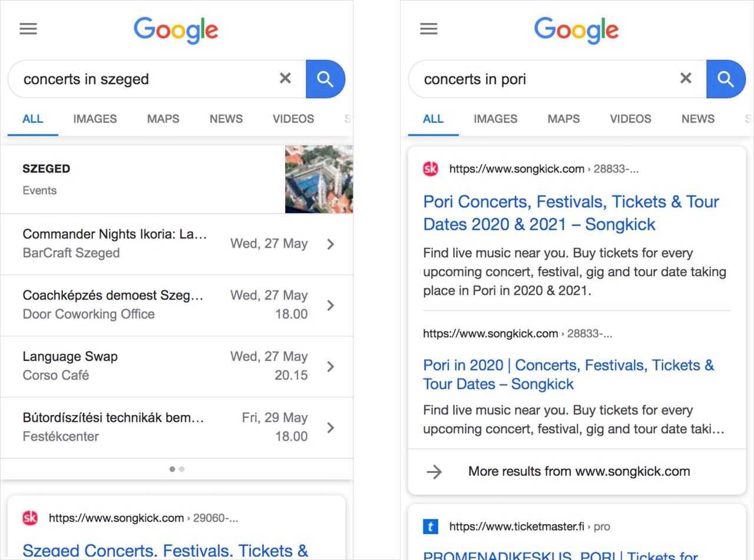The image size is (754, 560).
Task: Switch to IMAGES tab in Szeged search
Action: (x=95, y=119)
